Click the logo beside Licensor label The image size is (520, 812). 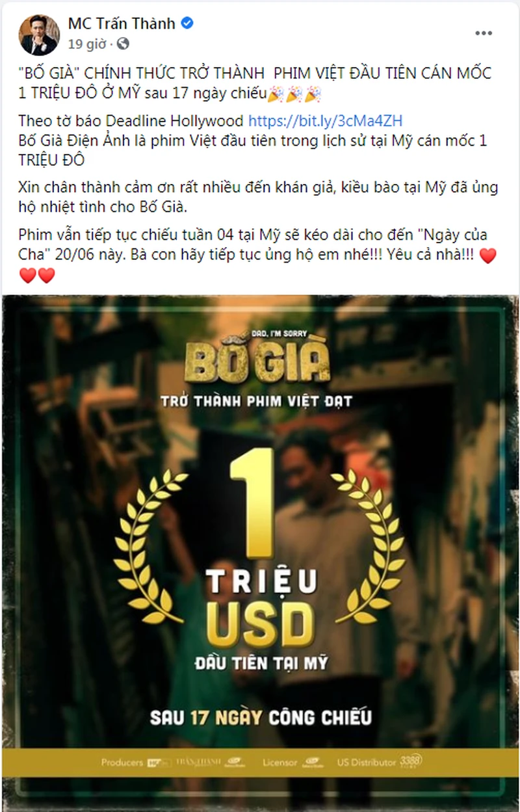click(x=314, y=762)
